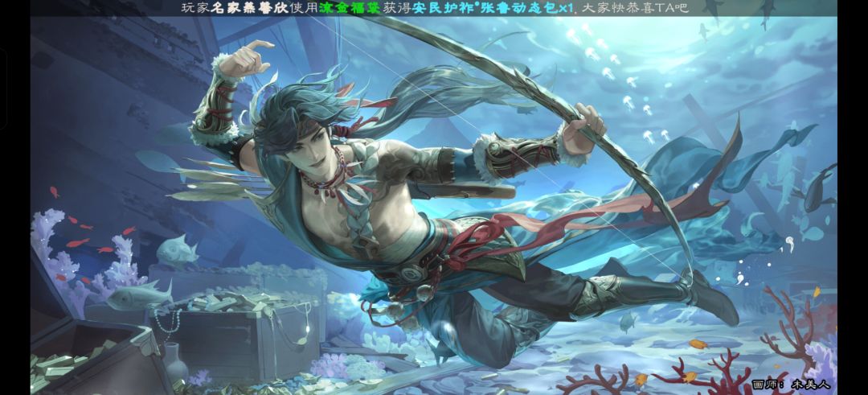The width and height of the screenshot is (868, 395).
Task: Tap the artist credit 画师: 木美人
Action: [x=791, y=385]
